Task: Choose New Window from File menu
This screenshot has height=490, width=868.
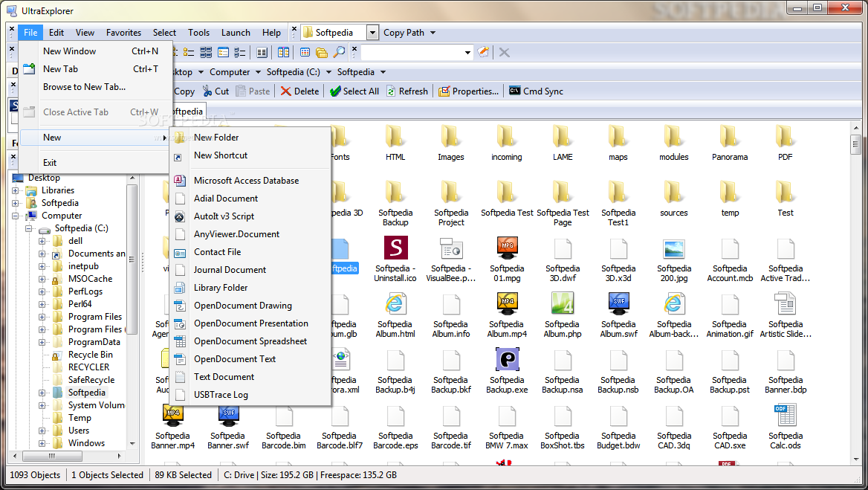Action: click(97, 51)
